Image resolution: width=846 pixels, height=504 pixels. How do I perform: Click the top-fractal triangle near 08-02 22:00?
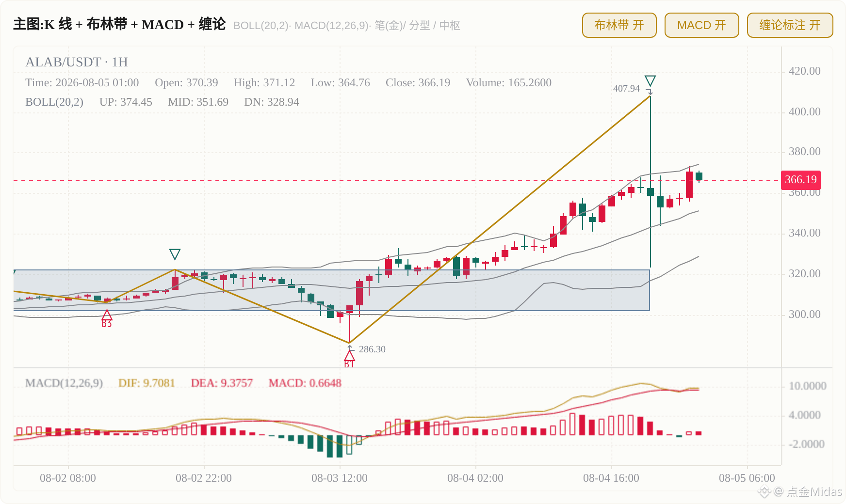175,254
